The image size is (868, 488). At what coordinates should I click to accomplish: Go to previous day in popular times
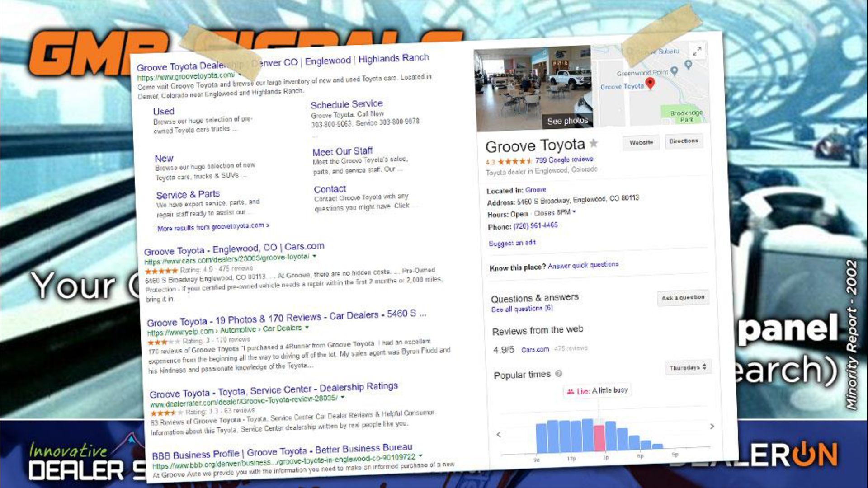(499, 435)
